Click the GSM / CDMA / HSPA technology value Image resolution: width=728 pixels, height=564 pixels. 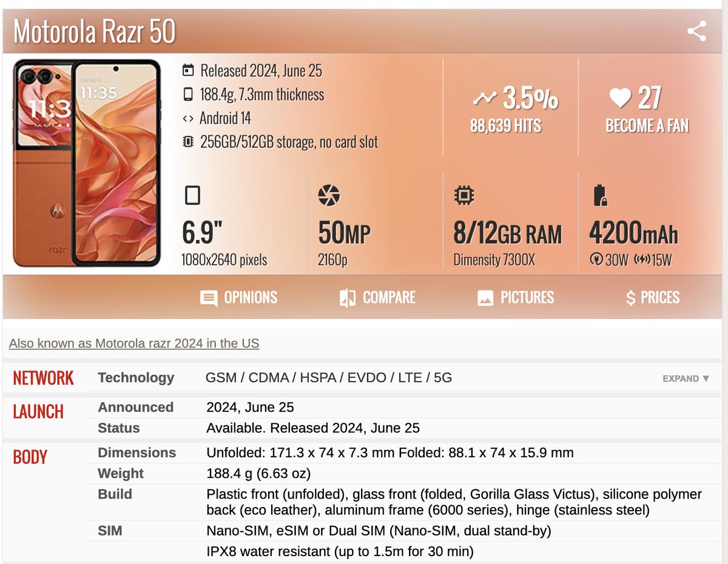329,378
